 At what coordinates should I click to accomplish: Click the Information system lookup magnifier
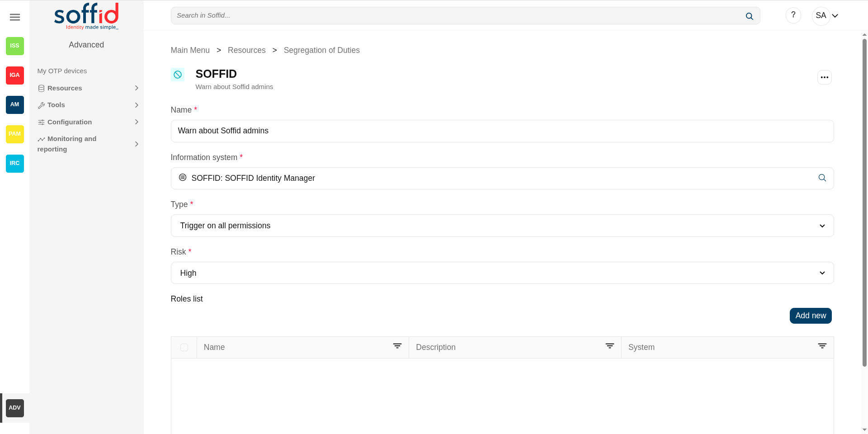tap(822, 178)
